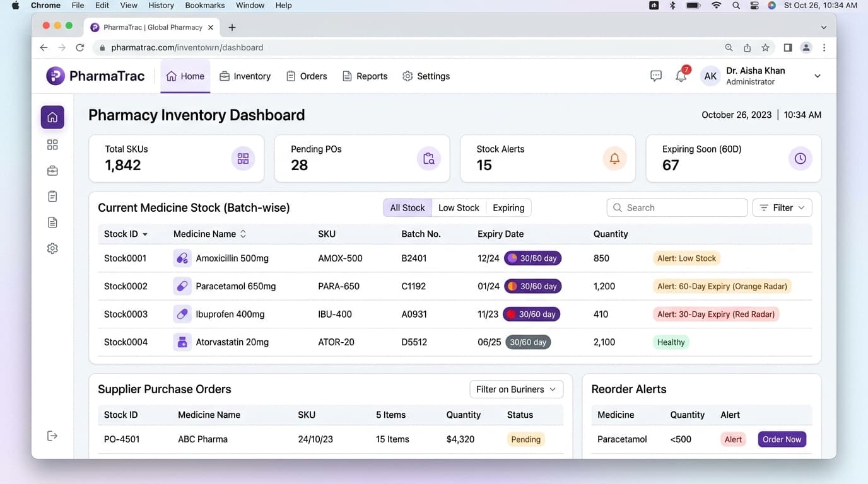Open the Filter on Buriners dropdown
The width and height of the screenshot is (868, 484).
[516, 389]
